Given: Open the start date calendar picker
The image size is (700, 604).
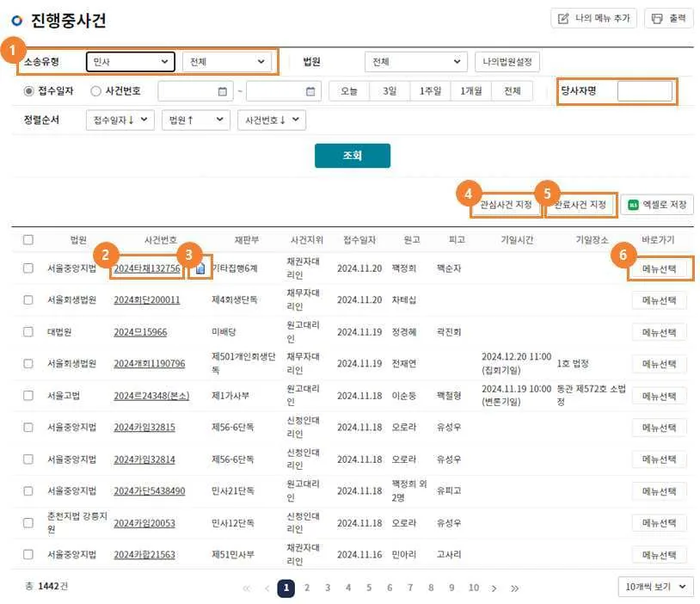Looking at the screenshot, I should pyautogui.click(x=223, y=91).
